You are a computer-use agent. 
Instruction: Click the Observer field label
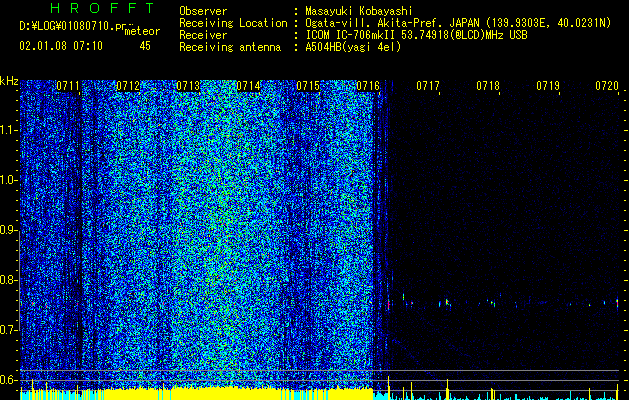coord(203,11)
